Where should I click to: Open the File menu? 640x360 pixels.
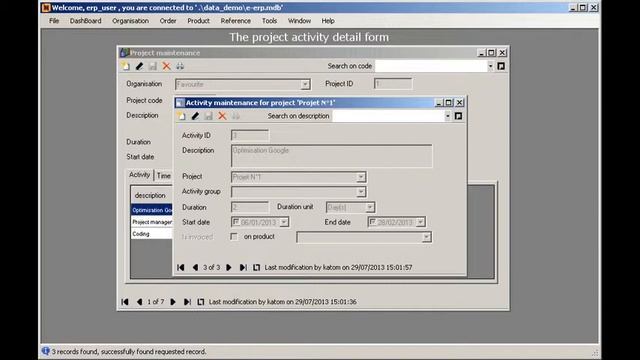[54, 21]
